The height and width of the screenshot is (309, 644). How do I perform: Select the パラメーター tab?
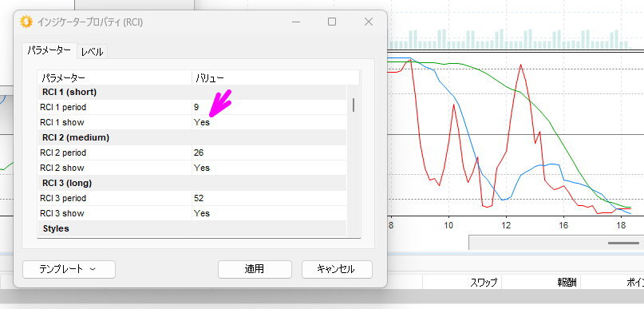49,50
